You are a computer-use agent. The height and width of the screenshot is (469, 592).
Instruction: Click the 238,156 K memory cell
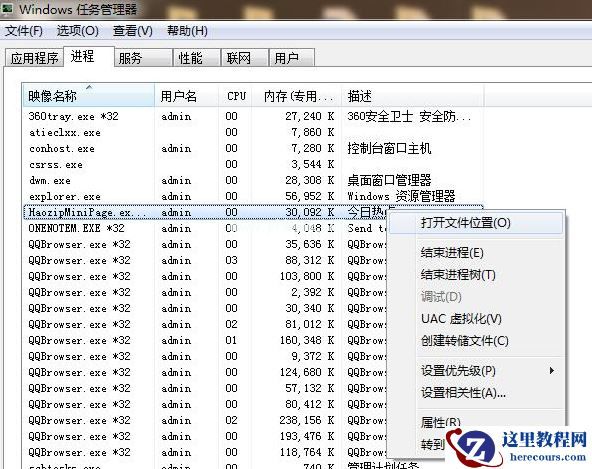click(x=307, y=420)
